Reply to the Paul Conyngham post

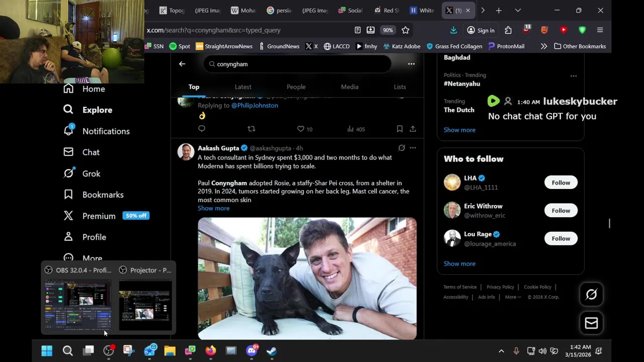pyautogui.click(x=202, y=129)
